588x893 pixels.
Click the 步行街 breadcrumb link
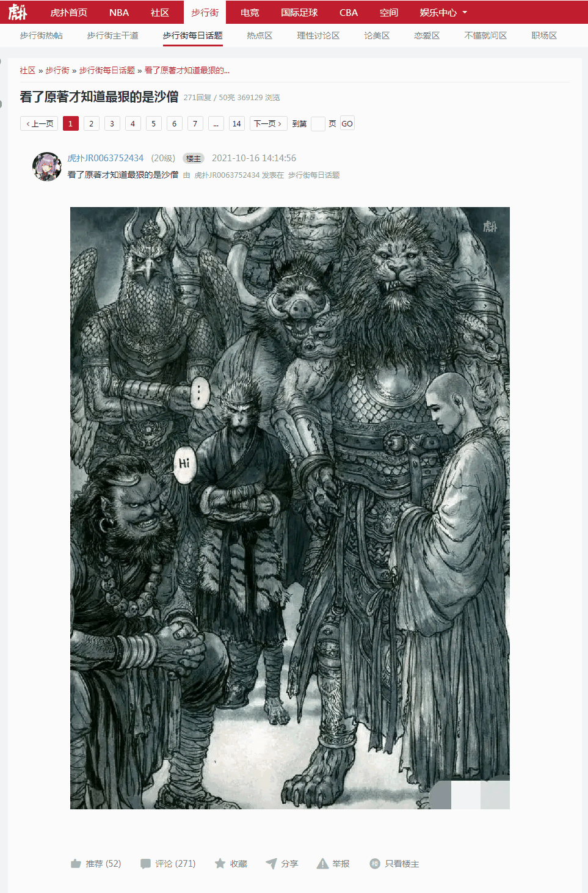point(57,70)
